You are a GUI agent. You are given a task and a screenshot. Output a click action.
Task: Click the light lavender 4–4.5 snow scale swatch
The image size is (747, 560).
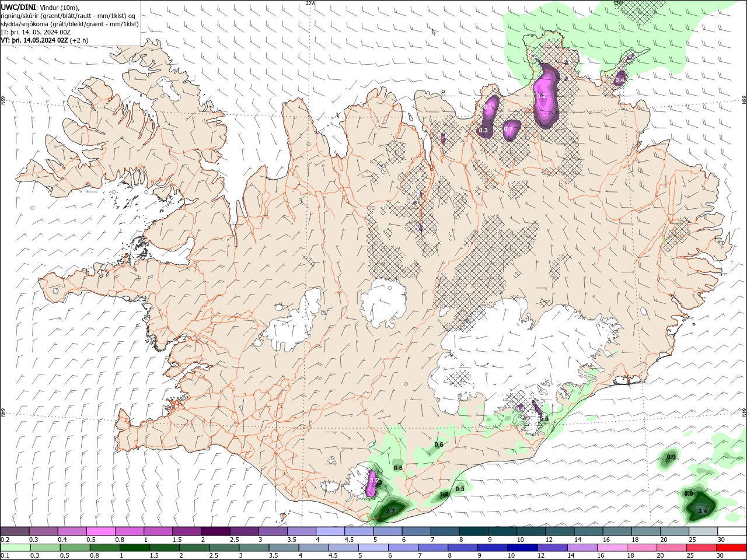click(x=330, y=531)
